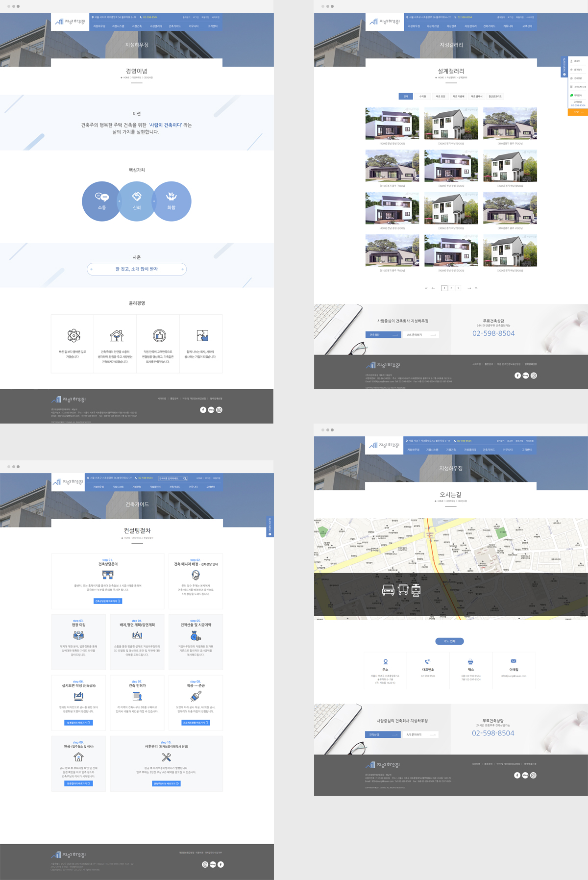Click the paintbrush icon in step 08
This screenshot has width=588, height=880.
196,696
